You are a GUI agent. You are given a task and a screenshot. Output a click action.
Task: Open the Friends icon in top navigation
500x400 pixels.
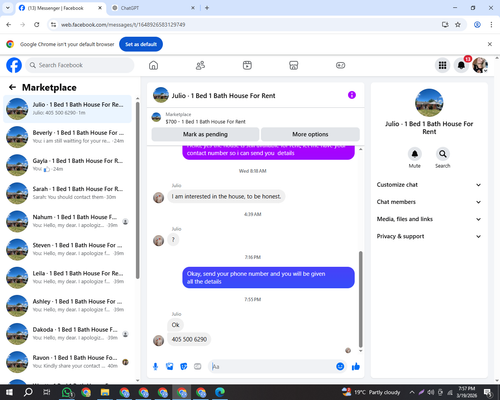point(200,65)
